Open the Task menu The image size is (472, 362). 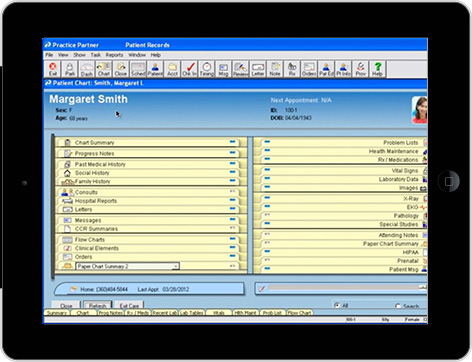96,55
